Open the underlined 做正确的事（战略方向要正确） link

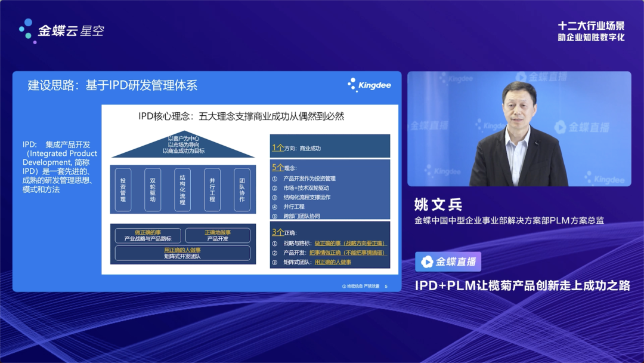point(351,244)
